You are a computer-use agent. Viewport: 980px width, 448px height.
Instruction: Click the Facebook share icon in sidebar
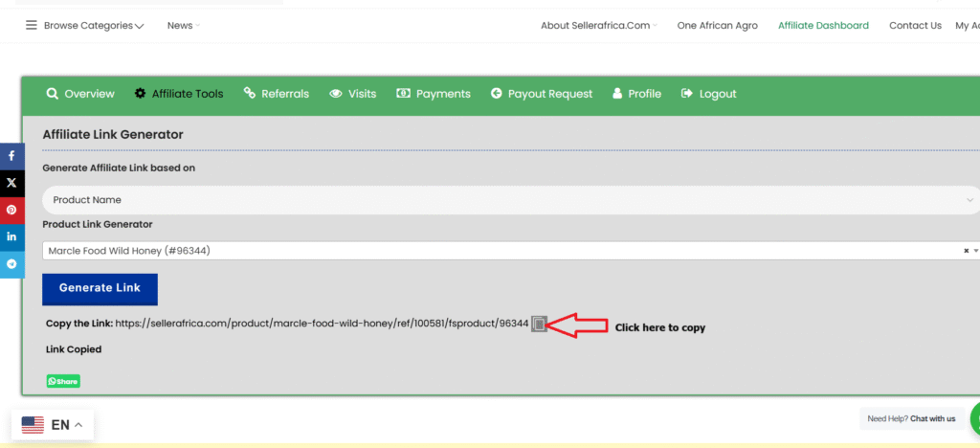[11, 155]
